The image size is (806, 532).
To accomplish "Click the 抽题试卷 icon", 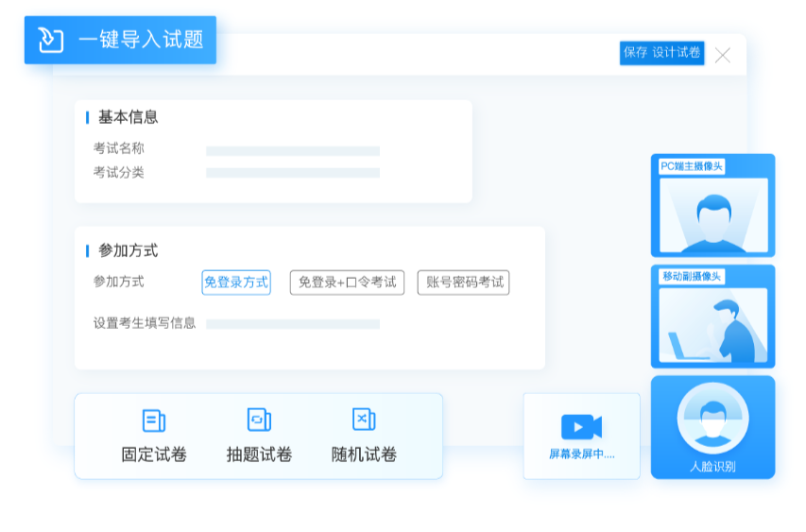I will click(x=259, y=420).
